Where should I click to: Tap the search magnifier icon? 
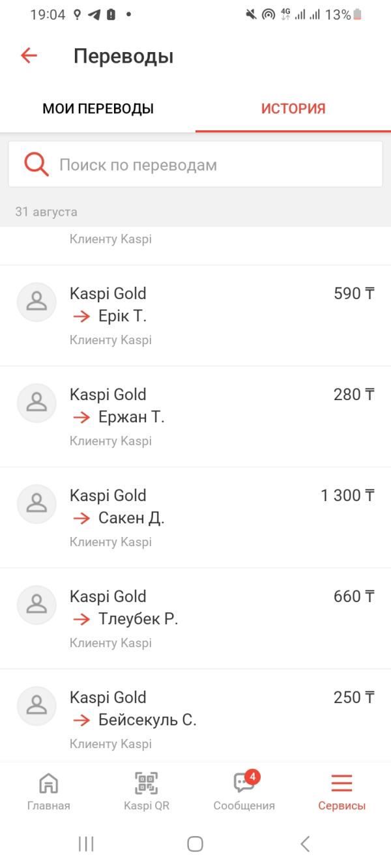(x=36, y=164)
